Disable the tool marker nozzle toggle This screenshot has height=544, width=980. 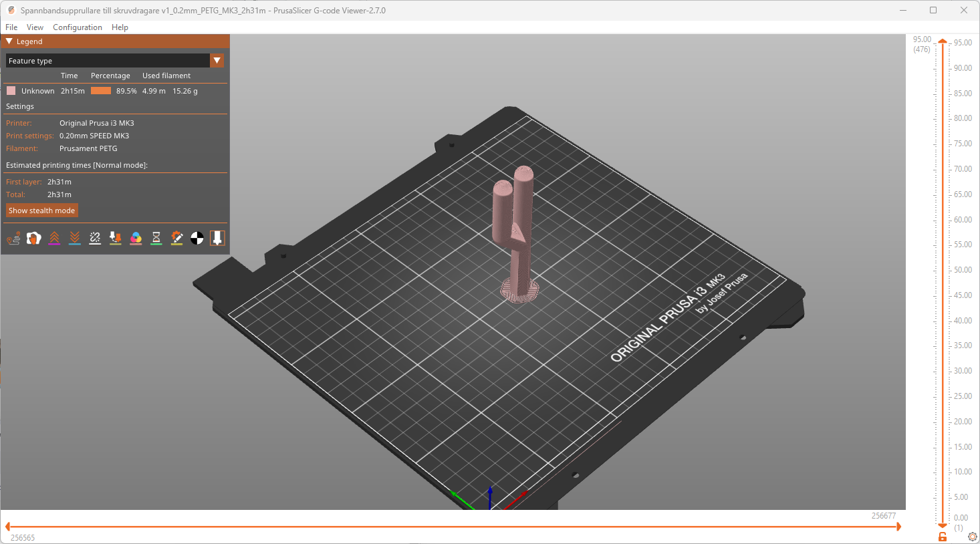click(217, 238)
